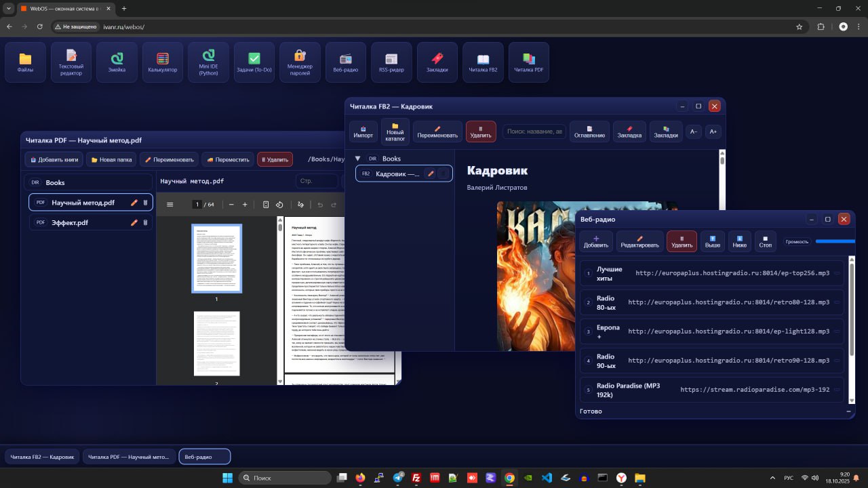The height and width of the screenshot is (488, 868).
Task: Click pencil icon next to Эффект.pdf
Action: tap(134, 222)
